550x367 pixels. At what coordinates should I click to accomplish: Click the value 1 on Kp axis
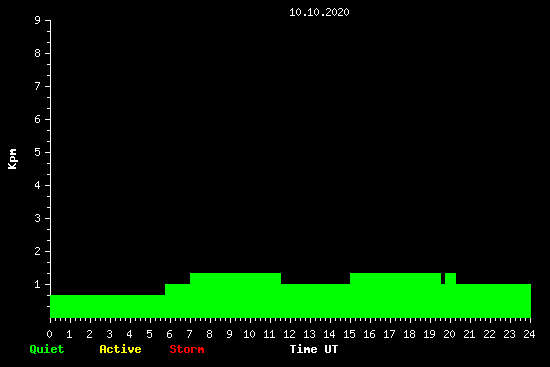point(38,284)
